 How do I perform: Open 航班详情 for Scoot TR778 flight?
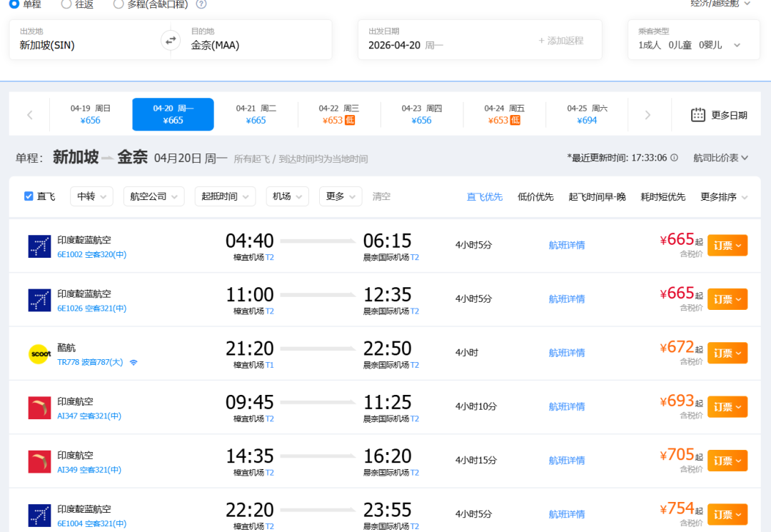567,353
